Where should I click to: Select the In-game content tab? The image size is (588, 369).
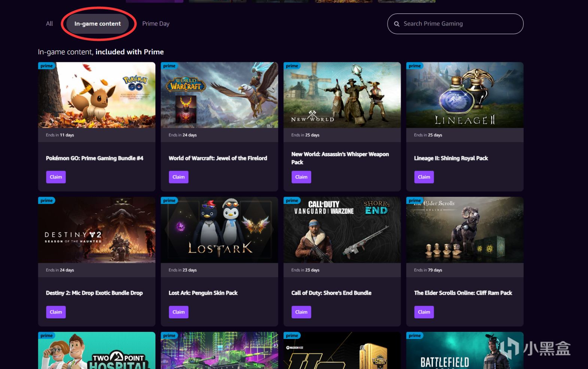pos(98,24)
